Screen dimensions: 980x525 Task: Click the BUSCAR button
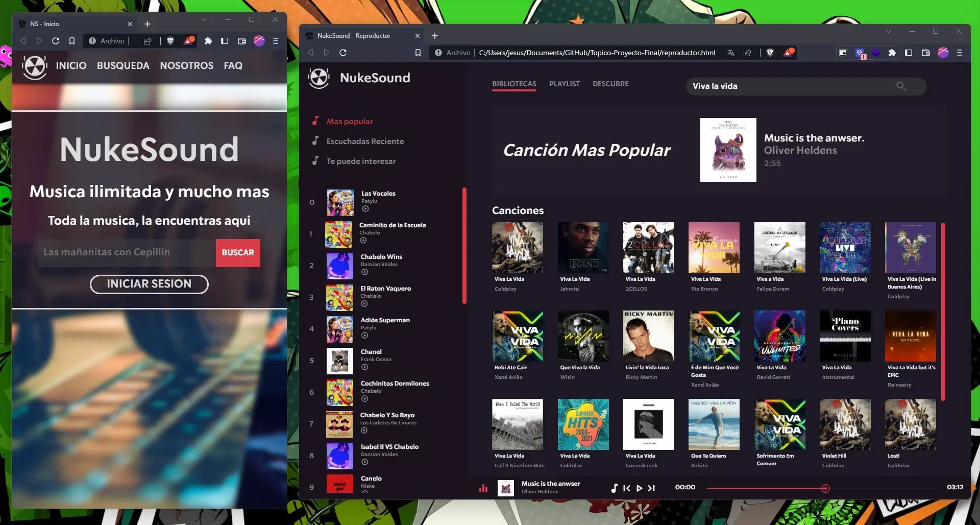238,253
